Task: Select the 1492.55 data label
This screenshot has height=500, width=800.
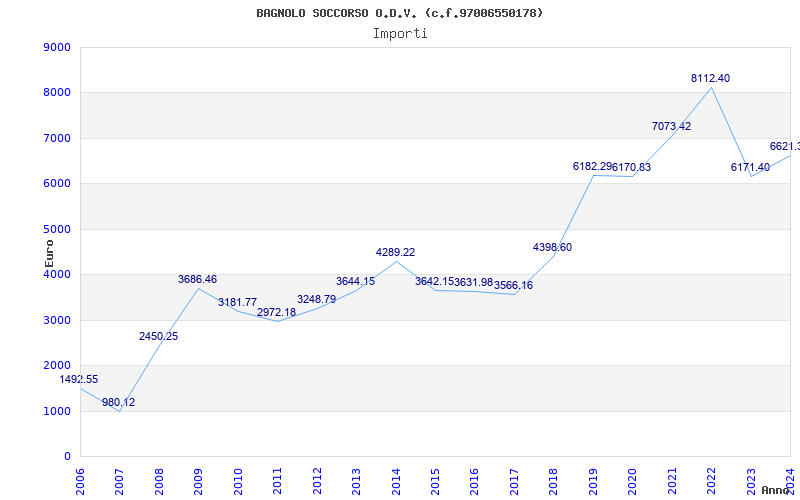Action: (79, 380)
